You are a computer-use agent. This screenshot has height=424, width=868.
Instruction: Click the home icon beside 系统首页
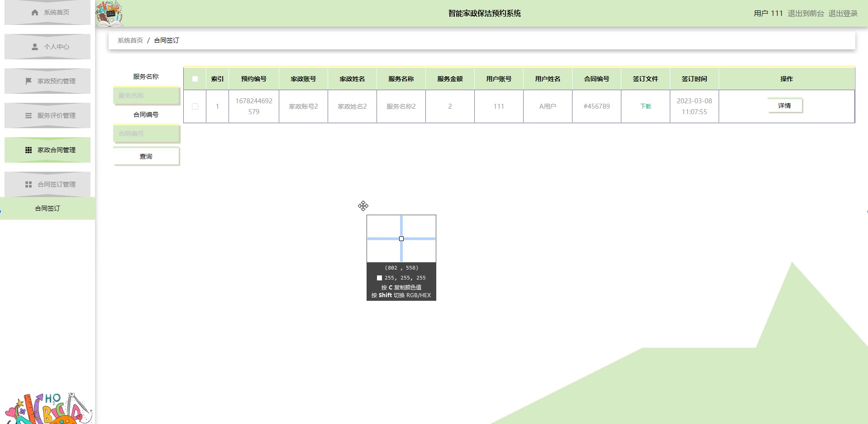35,12
